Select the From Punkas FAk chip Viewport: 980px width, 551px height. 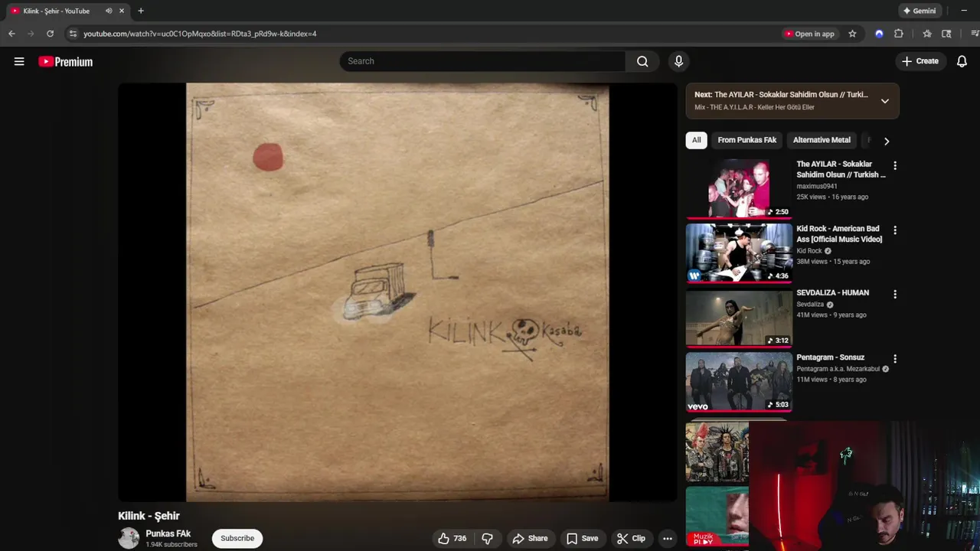tap(747, 140)
